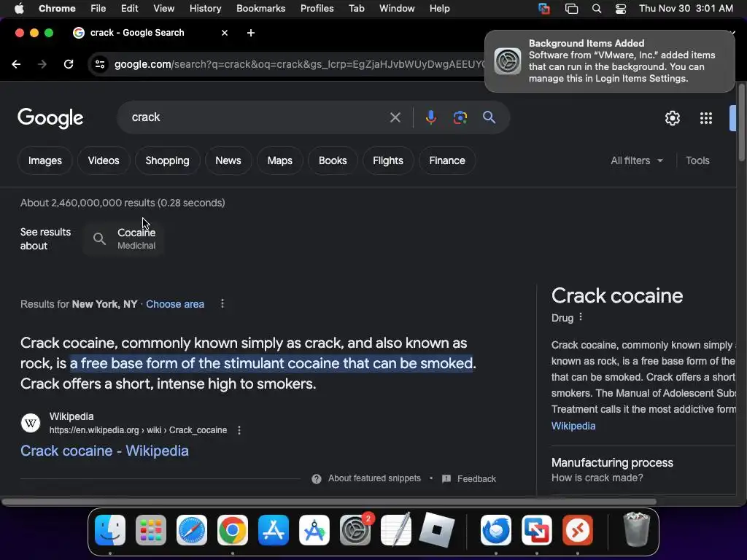Open Crack cocaine - Wikipedia result
The image size is (747, 560).
(104, 451)
